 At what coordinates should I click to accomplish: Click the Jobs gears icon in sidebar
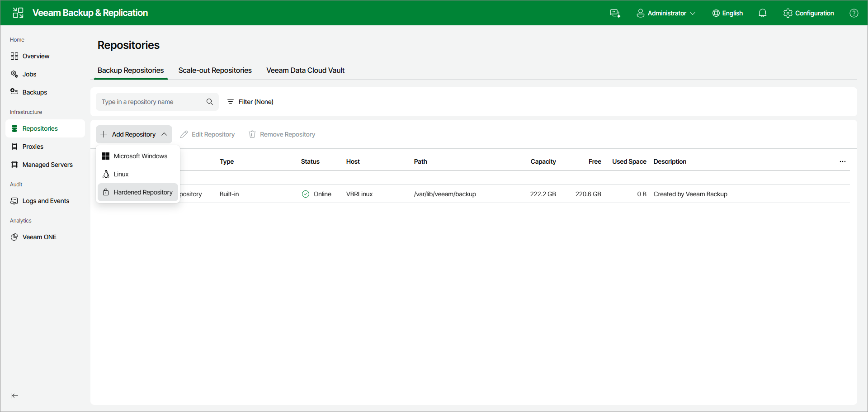coord(14,74)
